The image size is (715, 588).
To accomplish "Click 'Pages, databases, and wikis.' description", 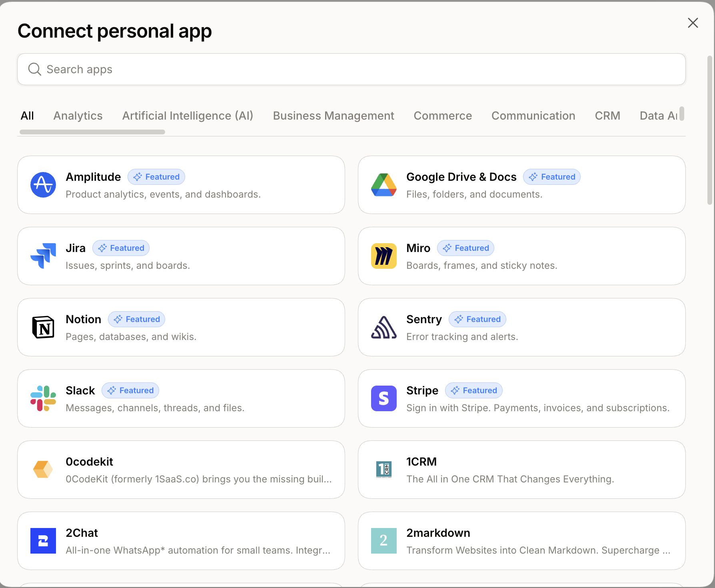I will click(131, 337).
